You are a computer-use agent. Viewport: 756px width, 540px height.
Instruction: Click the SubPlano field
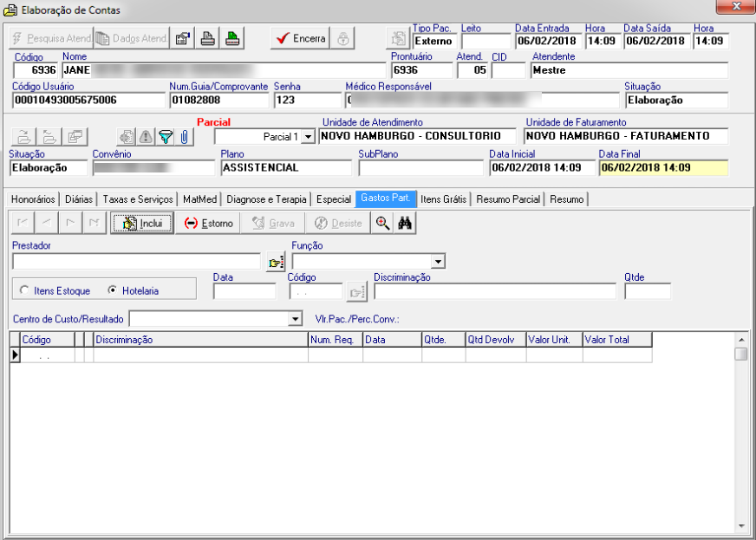tap(420, 168)
